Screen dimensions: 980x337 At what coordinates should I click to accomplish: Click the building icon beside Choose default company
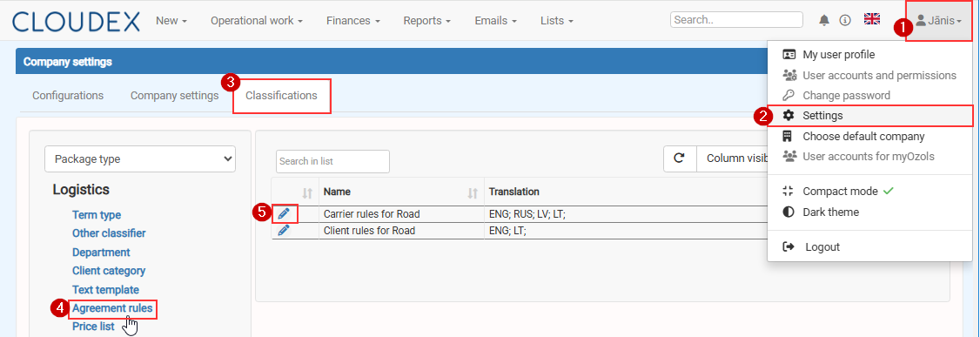pyautogui.click(x=788, y=137)
